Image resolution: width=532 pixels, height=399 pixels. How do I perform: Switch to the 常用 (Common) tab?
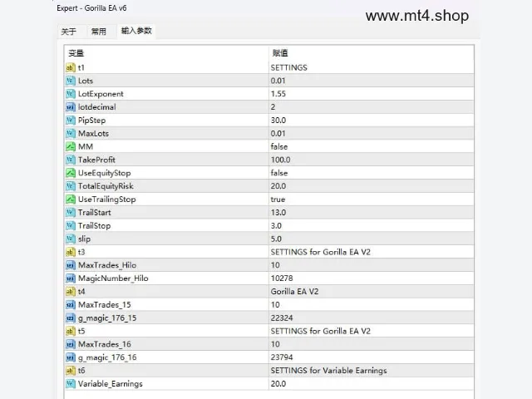98,32
